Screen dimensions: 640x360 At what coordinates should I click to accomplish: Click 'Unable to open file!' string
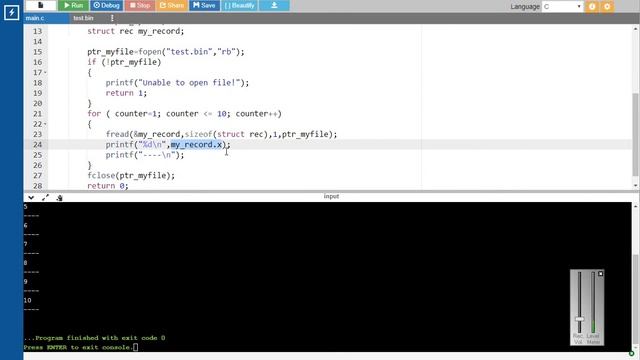click(x=189, y=83)
